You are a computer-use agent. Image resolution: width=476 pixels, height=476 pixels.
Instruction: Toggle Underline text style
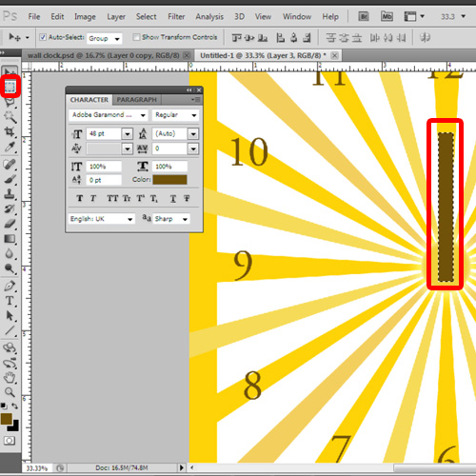click(173, 198)
